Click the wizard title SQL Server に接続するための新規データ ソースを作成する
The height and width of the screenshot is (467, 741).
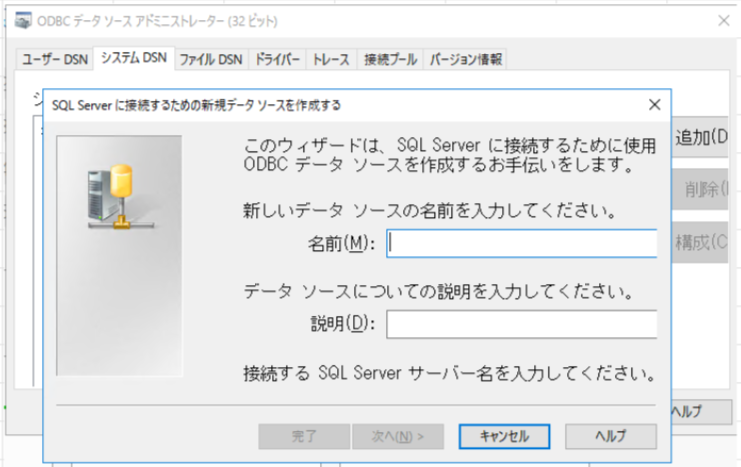pos(196,105)
